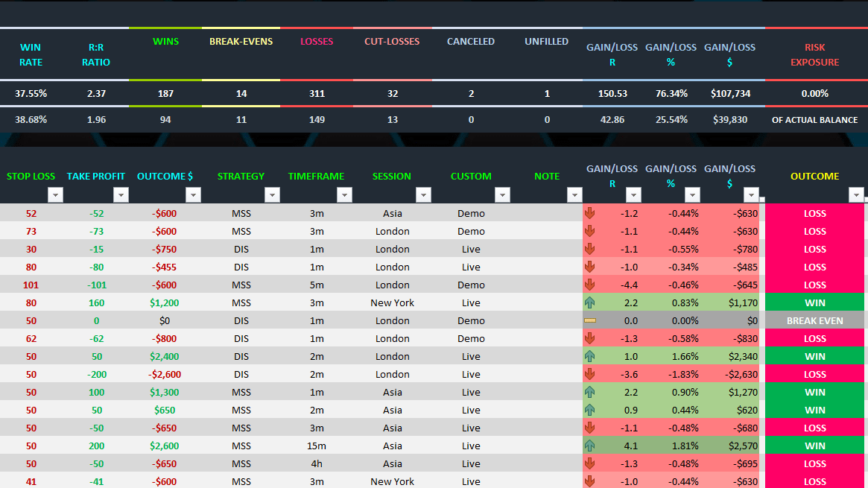Click the red down arrow beside -$2,630

pos(589,374)
